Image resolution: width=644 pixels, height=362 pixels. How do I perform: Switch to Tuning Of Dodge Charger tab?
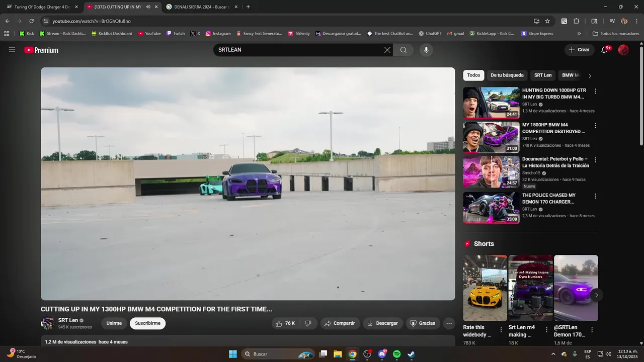pos(42,7)
